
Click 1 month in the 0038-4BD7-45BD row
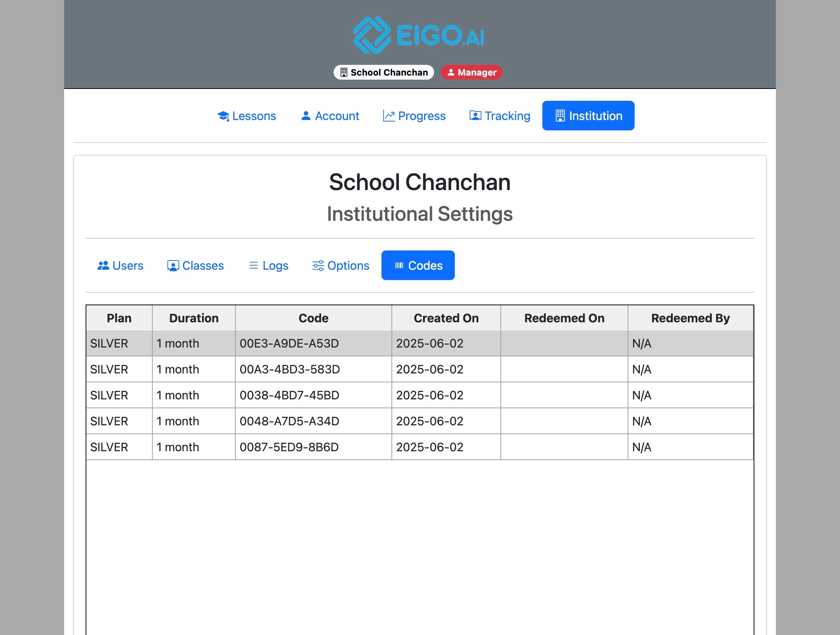(x=178, y=396)
